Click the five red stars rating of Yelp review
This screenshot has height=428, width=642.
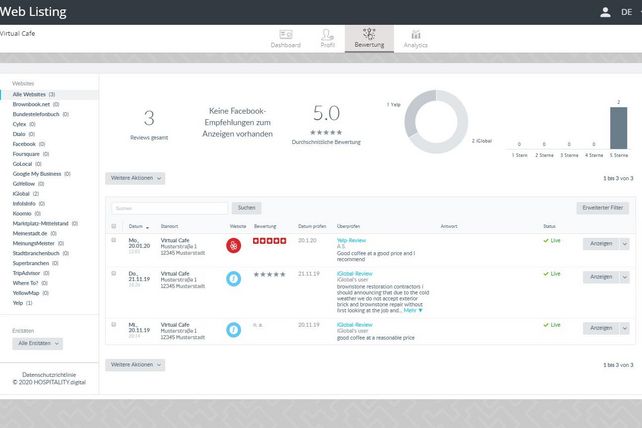pyautogui.click(x=270, y=241)
